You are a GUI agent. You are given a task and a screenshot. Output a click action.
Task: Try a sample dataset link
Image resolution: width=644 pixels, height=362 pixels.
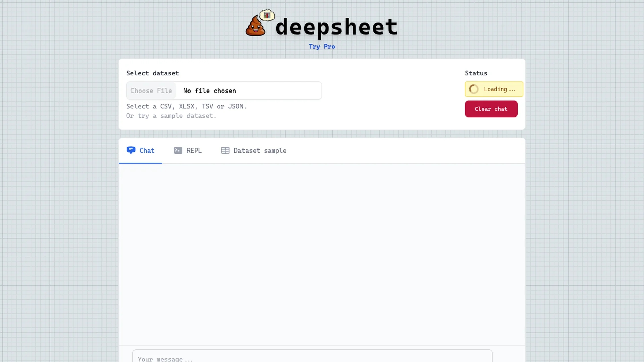pos(171,116)
